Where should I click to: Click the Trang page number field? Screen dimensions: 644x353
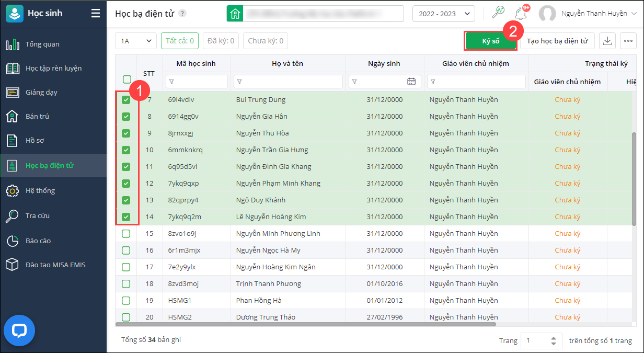(x=536, y=341)
